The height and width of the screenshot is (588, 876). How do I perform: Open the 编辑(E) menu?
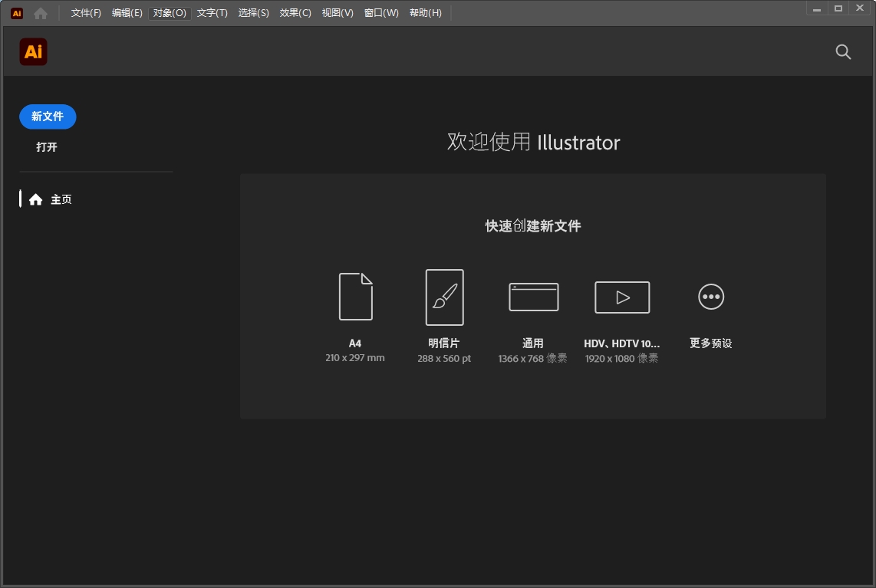[x=127, y=12]
